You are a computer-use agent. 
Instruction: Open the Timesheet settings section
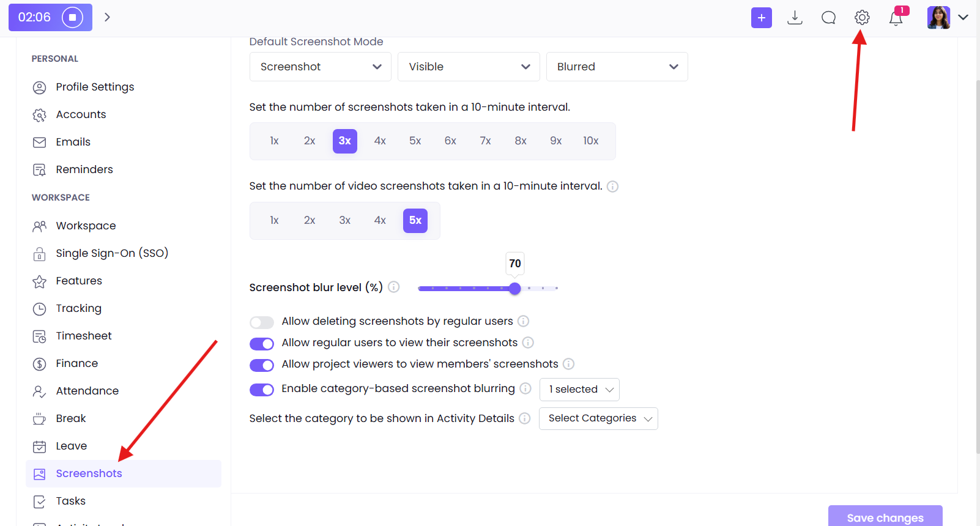coord(84,336)
